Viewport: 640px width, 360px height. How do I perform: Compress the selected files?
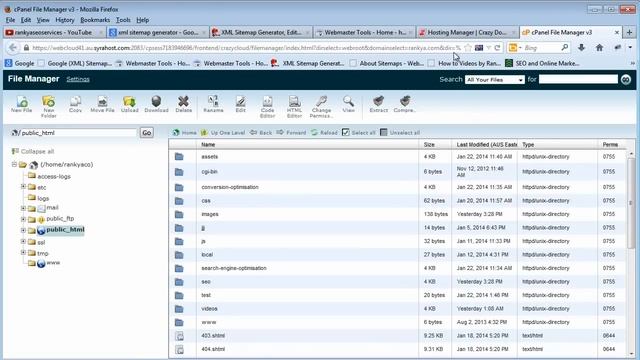click(x=404, y=104)
